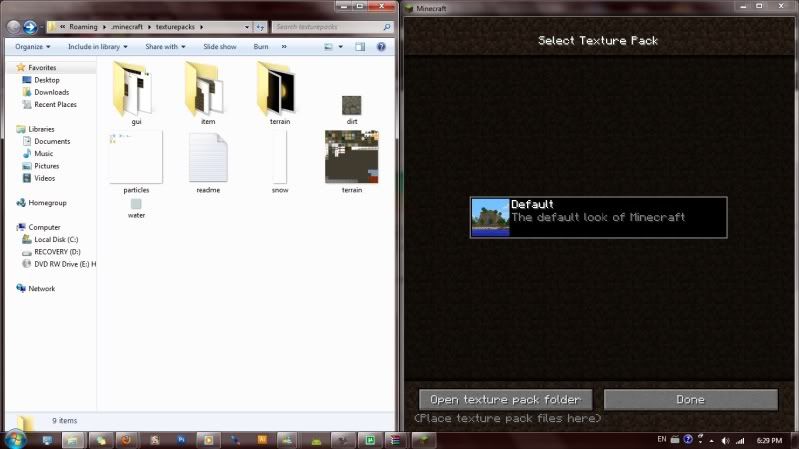Open Pictures library
The image size is (799, 449).
[46, 166]
